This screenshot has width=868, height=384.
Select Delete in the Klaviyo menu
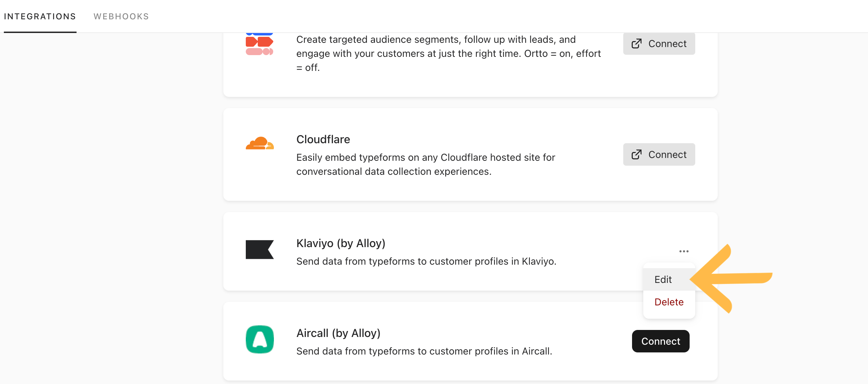(669, 302)
